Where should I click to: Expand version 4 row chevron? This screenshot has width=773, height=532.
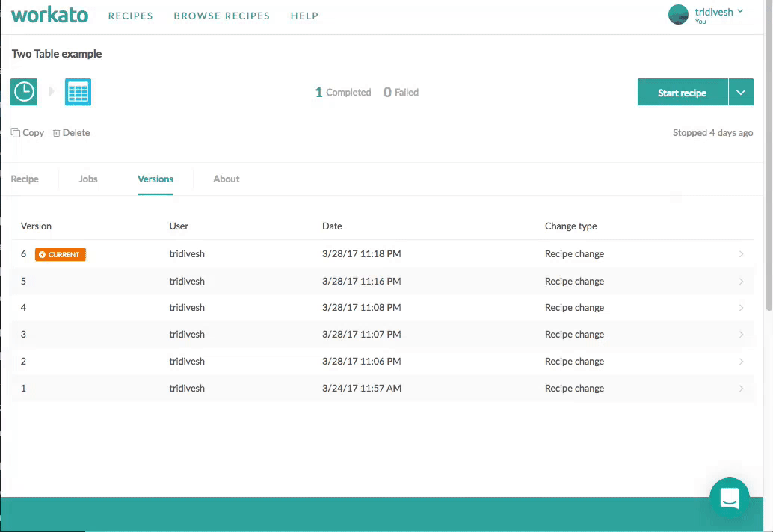pyautogui.click(x=741, y=307)
